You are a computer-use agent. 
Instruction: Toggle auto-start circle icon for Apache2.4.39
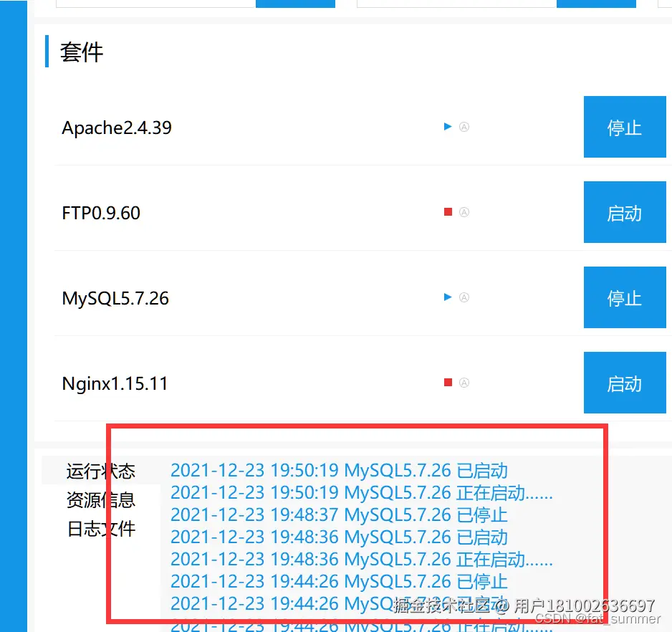pyautogui.click(x=464, y=127)
